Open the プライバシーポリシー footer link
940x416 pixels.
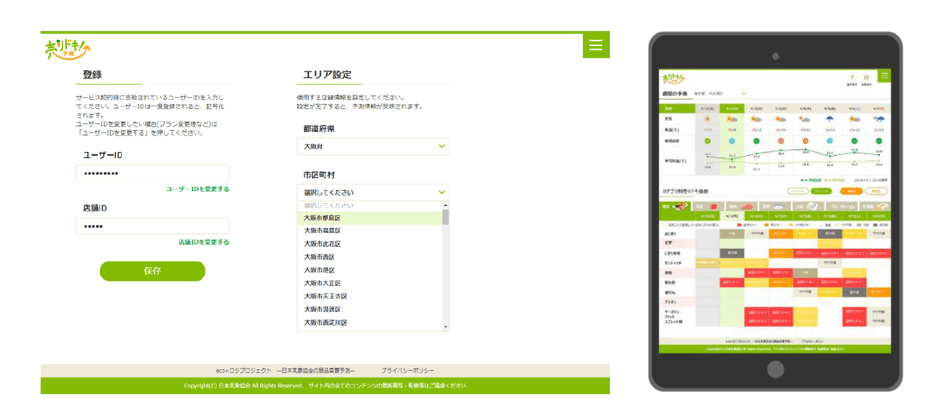click(x=414, y=370)
